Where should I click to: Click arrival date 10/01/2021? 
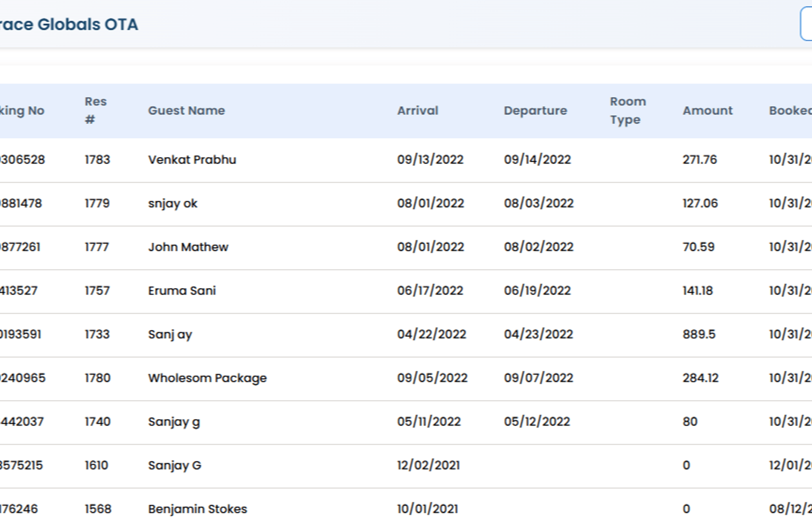[427, 509]
